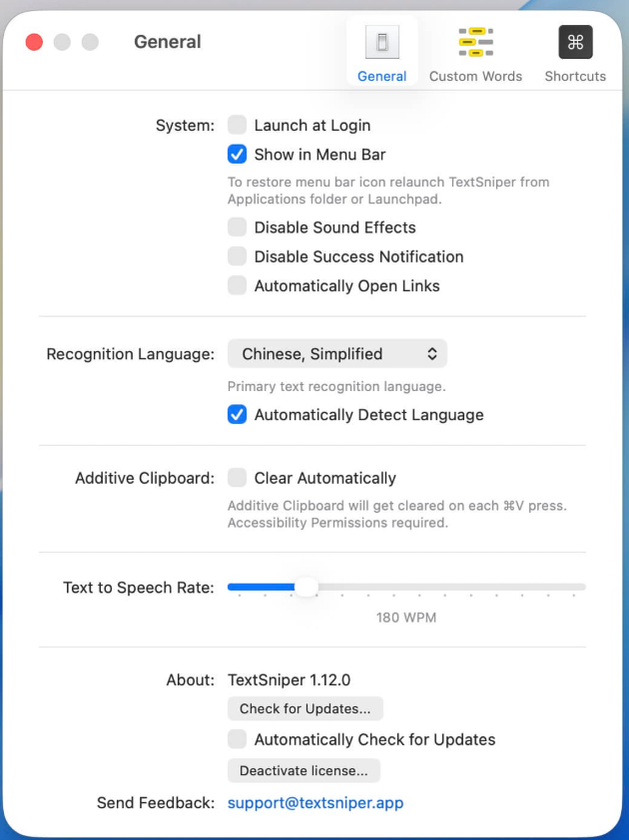This screenshot has height=840, width=629.
Task: Turn off Automatically Detect Language
Action: [237, 415]
